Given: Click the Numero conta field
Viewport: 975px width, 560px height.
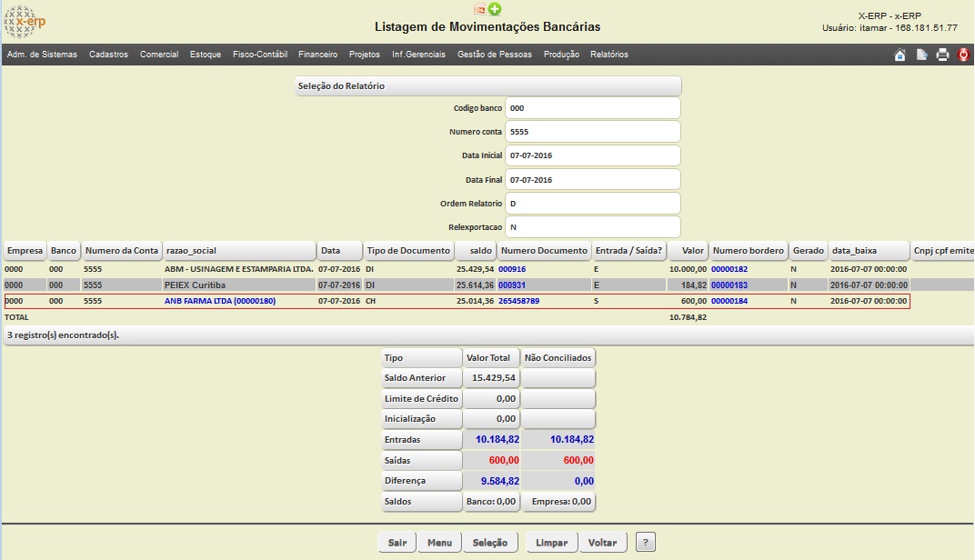Looking at the screenshot, I should tap(593, 132).
